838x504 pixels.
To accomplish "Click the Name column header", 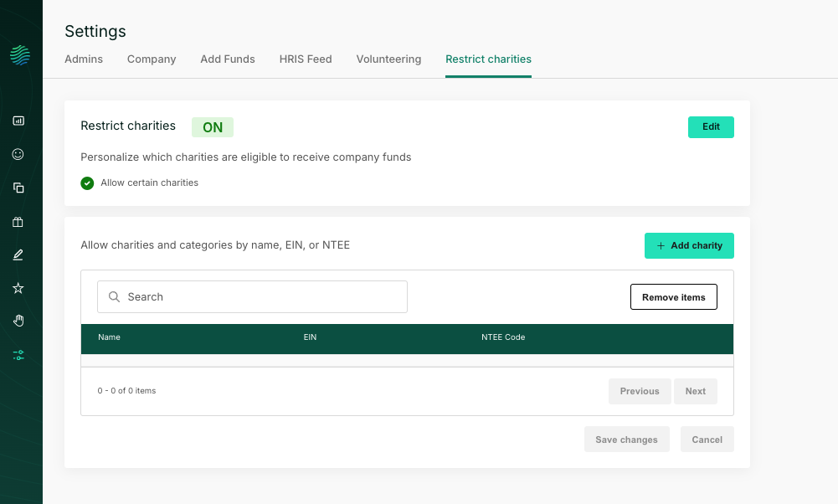I will (x=110, y=337).
